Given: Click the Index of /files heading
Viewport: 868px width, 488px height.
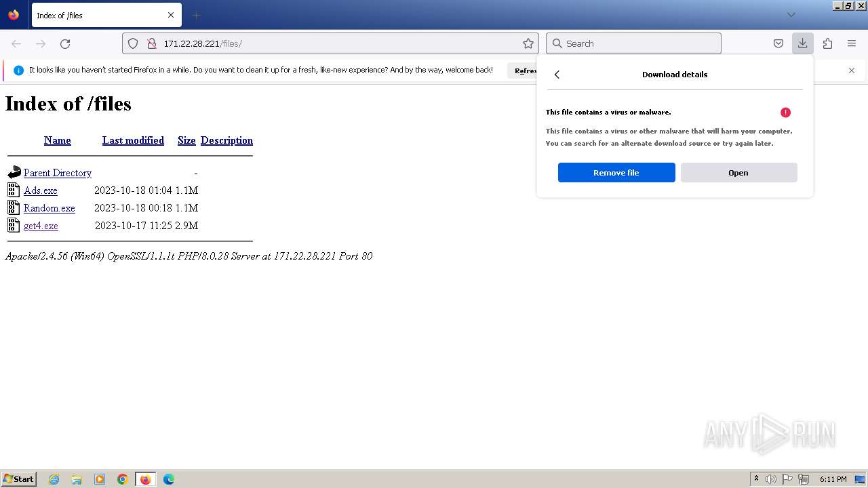Looking at the screenshot, I should 68,104.
